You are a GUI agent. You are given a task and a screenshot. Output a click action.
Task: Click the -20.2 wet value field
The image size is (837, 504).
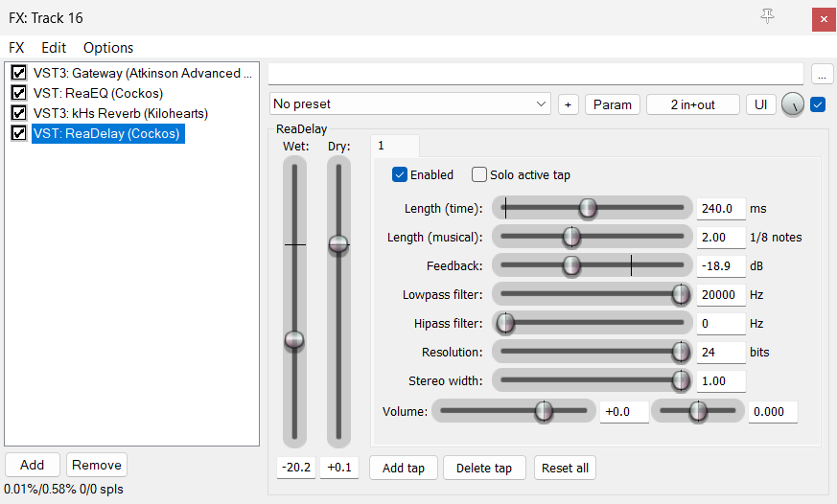pos(296,468)
